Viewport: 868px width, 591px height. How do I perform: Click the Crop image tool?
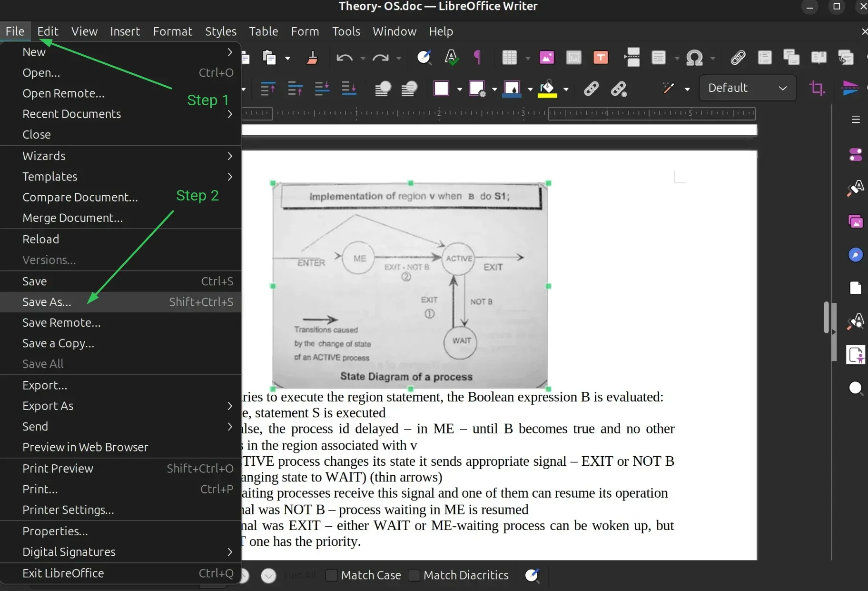[x=817, y=88]
